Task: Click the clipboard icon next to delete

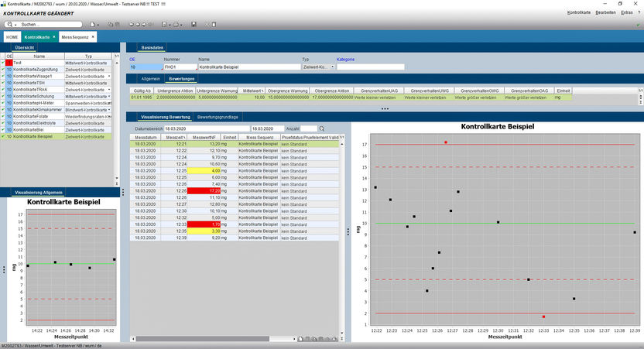Action: point(214,25)
